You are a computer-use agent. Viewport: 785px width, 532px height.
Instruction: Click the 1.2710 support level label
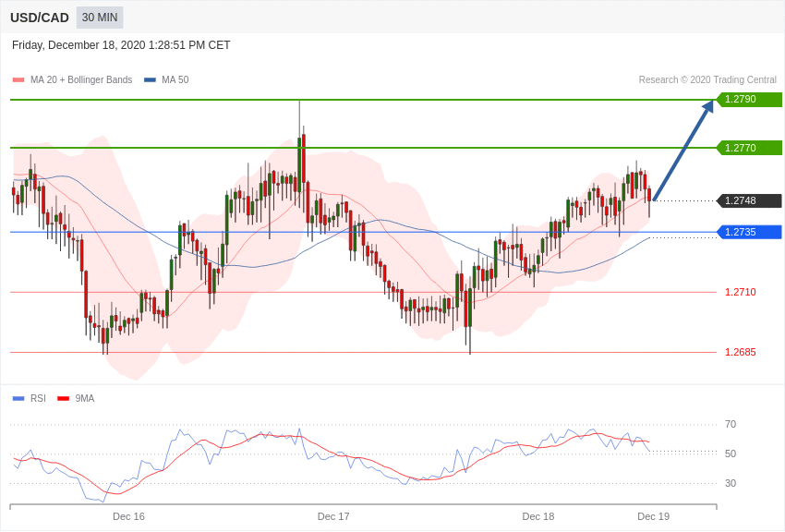pyautogui.click(x=741, y=292)
